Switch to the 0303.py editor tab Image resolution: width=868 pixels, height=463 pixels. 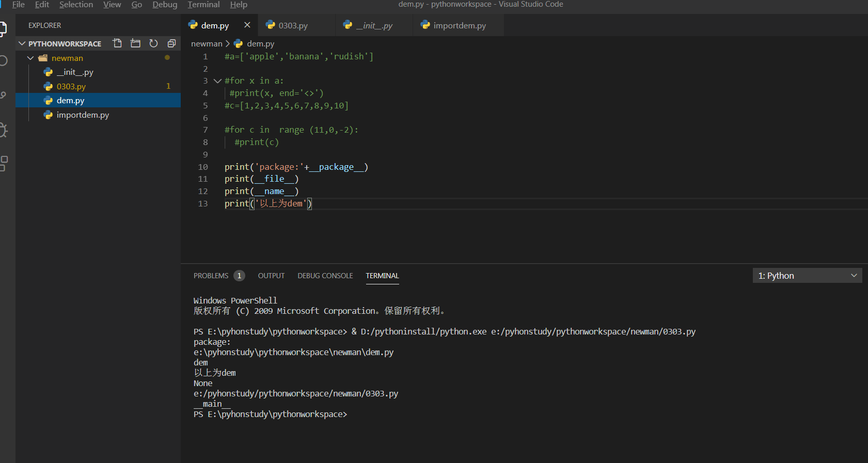click(x=293, y=25)
